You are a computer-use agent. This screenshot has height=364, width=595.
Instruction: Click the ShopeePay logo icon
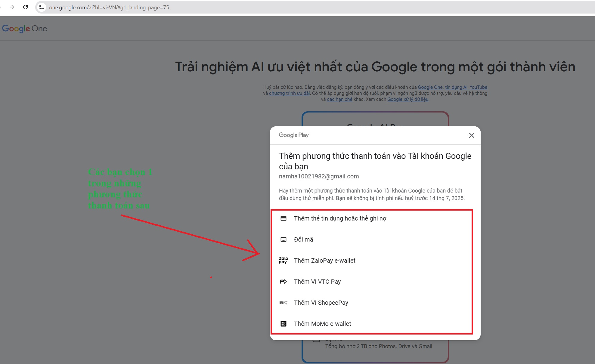tap(284, 303)
